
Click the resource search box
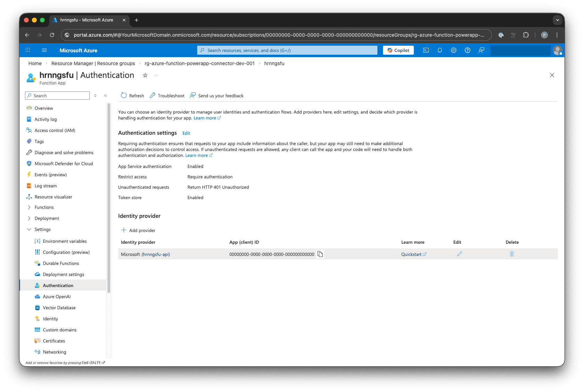pos(287,50)
